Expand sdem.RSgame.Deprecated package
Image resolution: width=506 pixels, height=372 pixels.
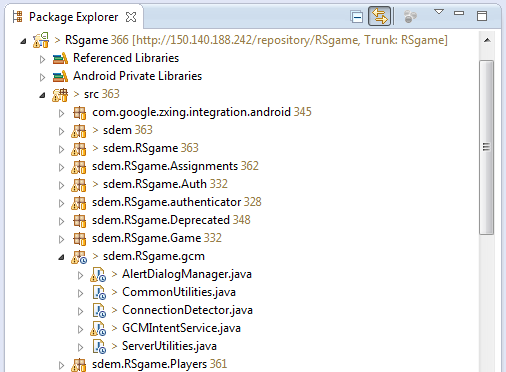(x=61, y=221)
